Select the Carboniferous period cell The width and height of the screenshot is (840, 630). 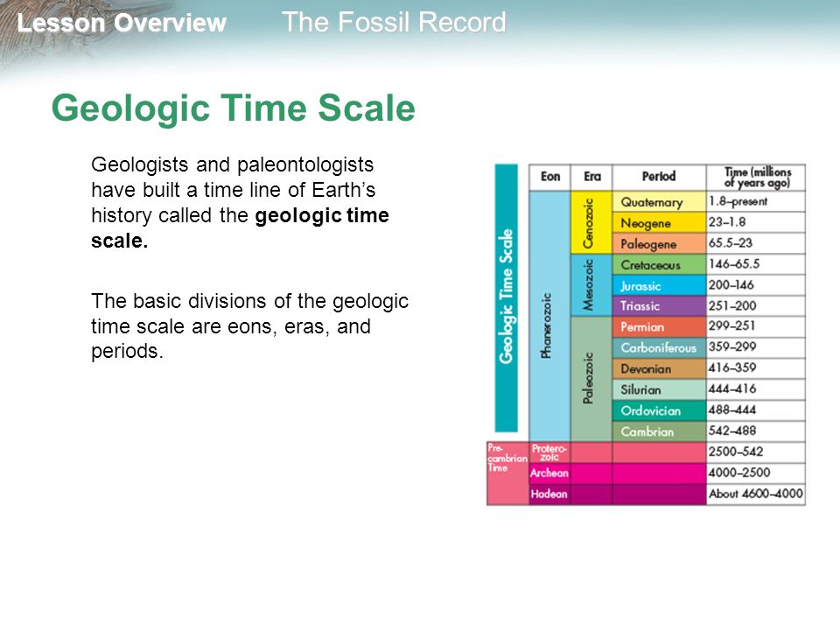click(659, 347)
